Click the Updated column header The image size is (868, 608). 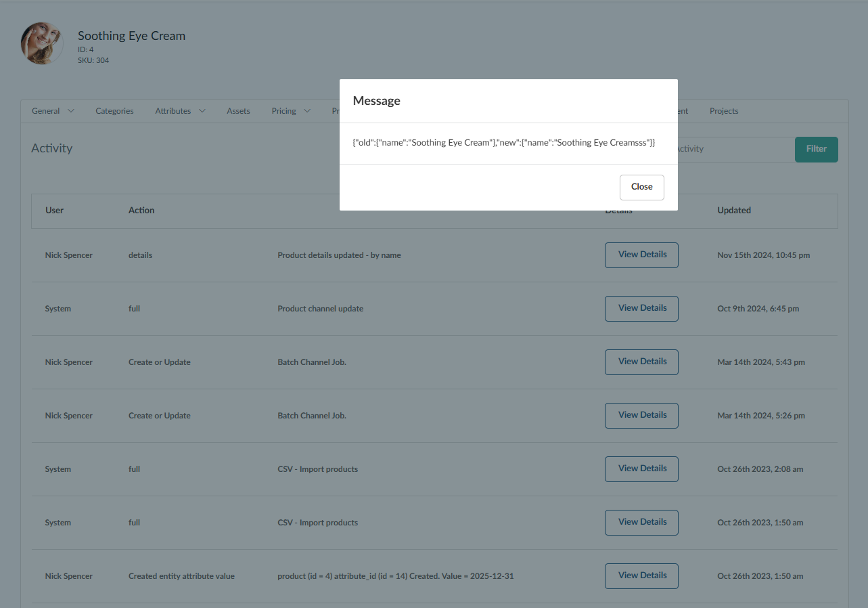coord(733,211)
